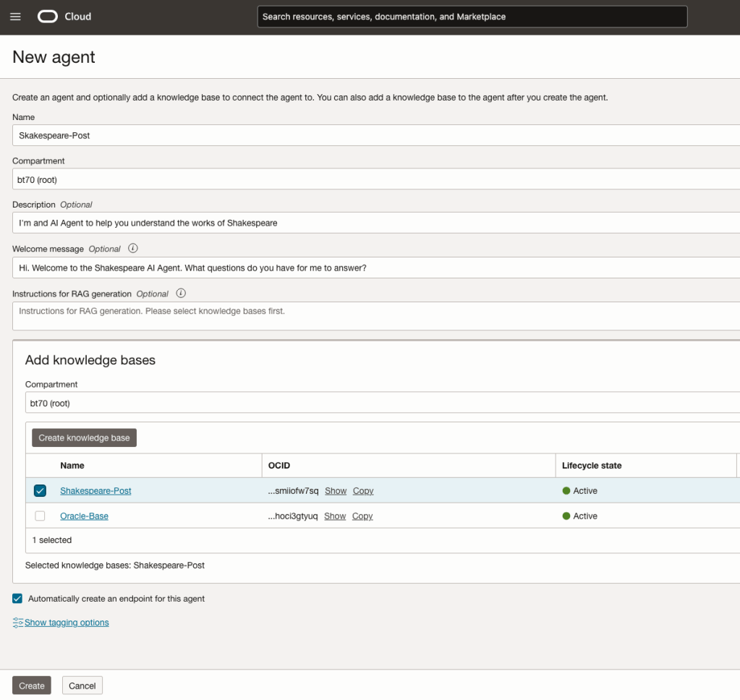Screen dimensions: 740x700
Task: Open the Oracle-Base knowledge base link
Action: pos(84,516)
